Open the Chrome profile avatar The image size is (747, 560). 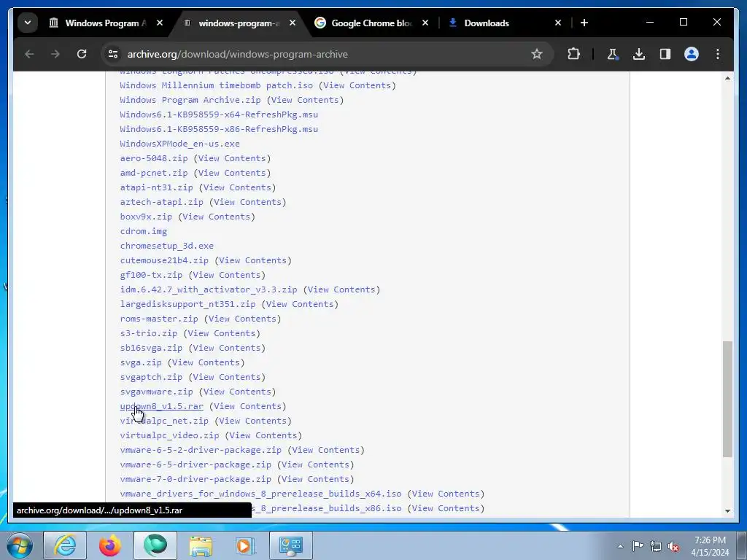692,54
